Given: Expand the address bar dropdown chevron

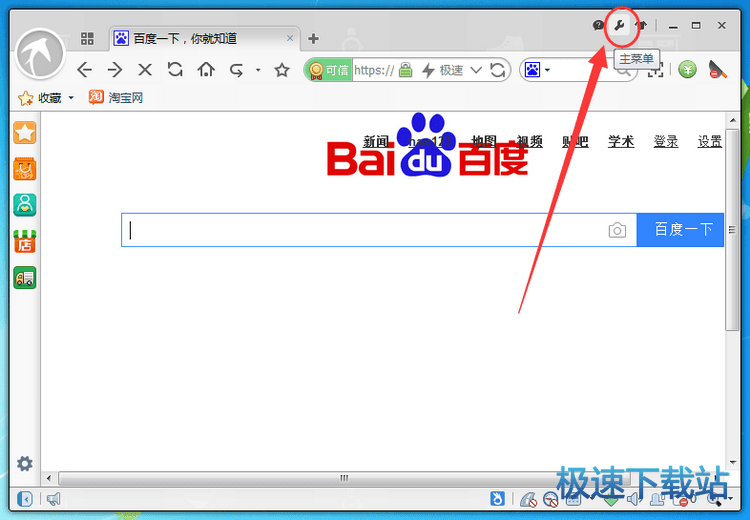Looking at the screenshot, I should pos(475,70).
